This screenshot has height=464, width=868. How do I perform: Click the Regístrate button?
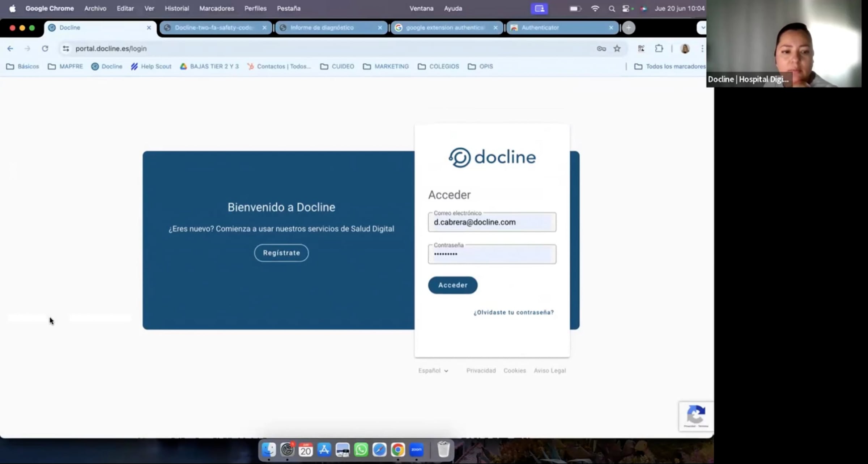point(281,253)
